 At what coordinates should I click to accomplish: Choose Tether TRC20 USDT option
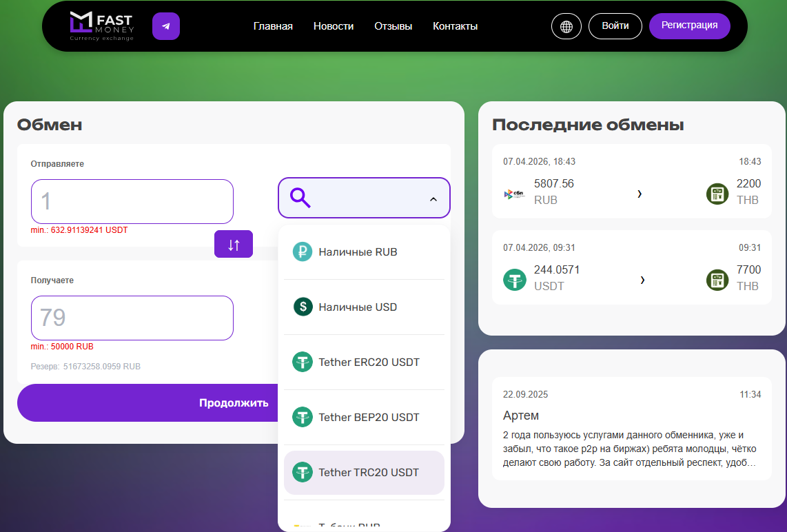click(369, 473)
